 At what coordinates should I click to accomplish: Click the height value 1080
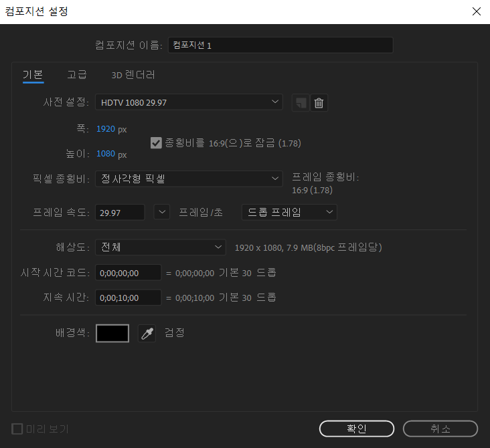(106, 154)
